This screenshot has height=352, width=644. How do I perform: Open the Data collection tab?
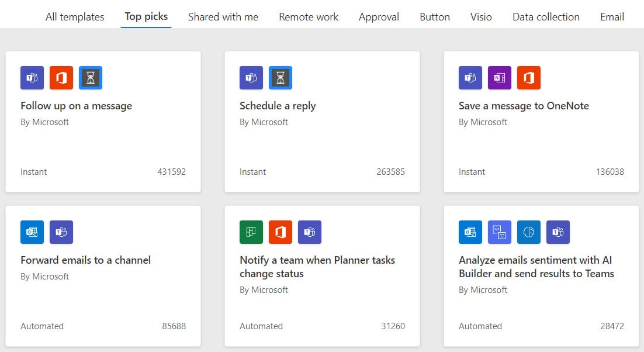pos(546,17)
